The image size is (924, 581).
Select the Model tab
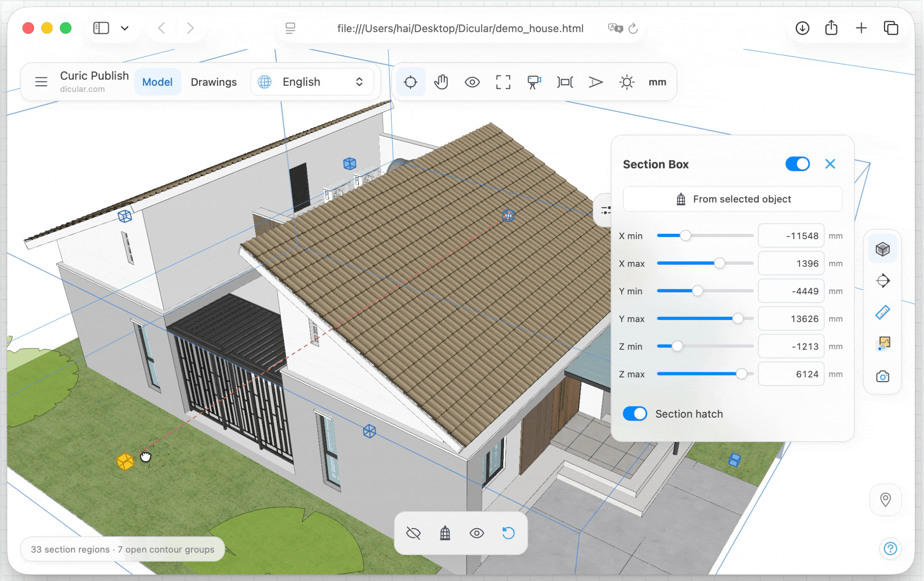point(157,82)
